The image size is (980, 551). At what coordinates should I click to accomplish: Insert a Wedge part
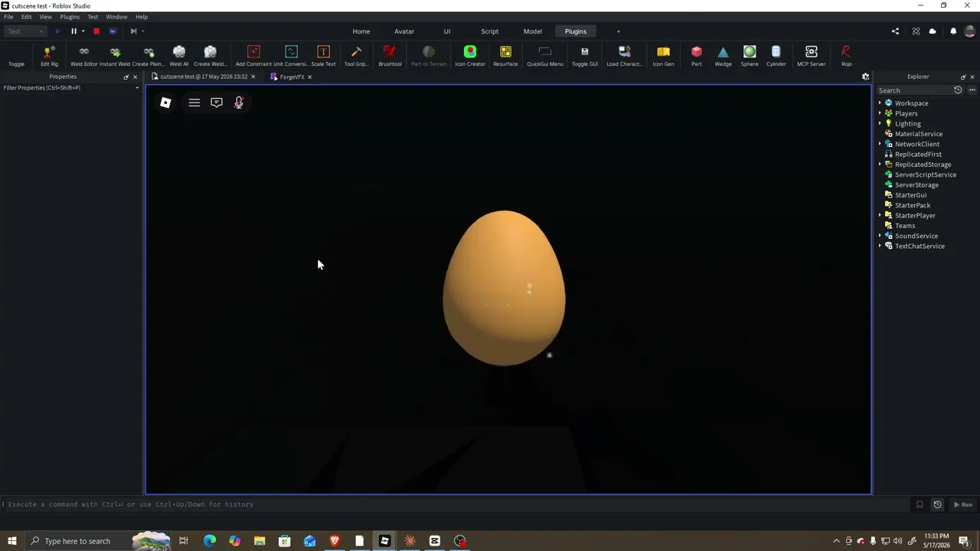(723, 56)
